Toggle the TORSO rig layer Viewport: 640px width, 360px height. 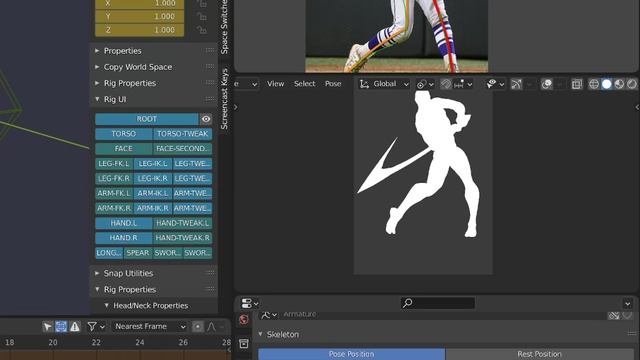point(124,133)
